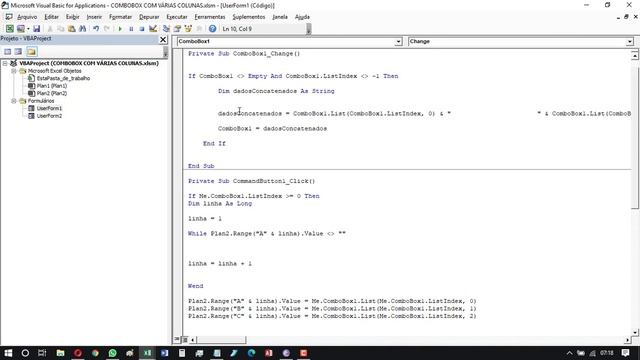Screen dimensions: 640x360
Task: Collapse the Microsoft Excel Objetos folder
Action: point(13,71)
